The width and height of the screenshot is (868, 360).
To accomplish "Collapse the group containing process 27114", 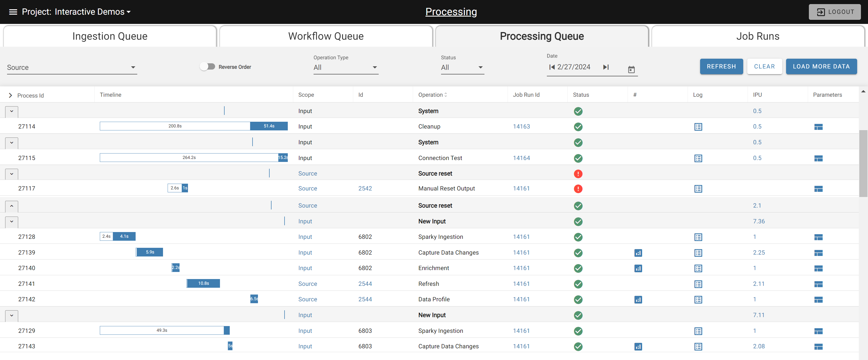I will coord(11,111).
